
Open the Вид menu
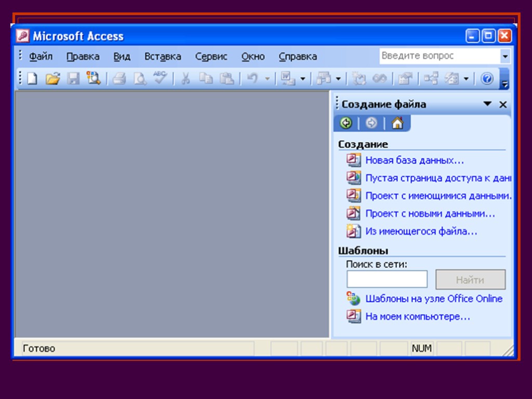tap(122, 56)
